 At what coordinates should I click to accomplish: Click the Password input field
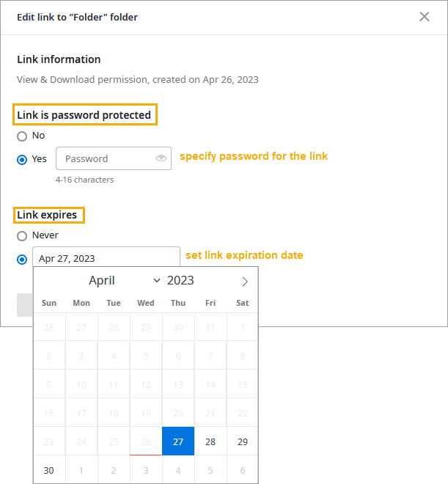[x=106, y=158]
